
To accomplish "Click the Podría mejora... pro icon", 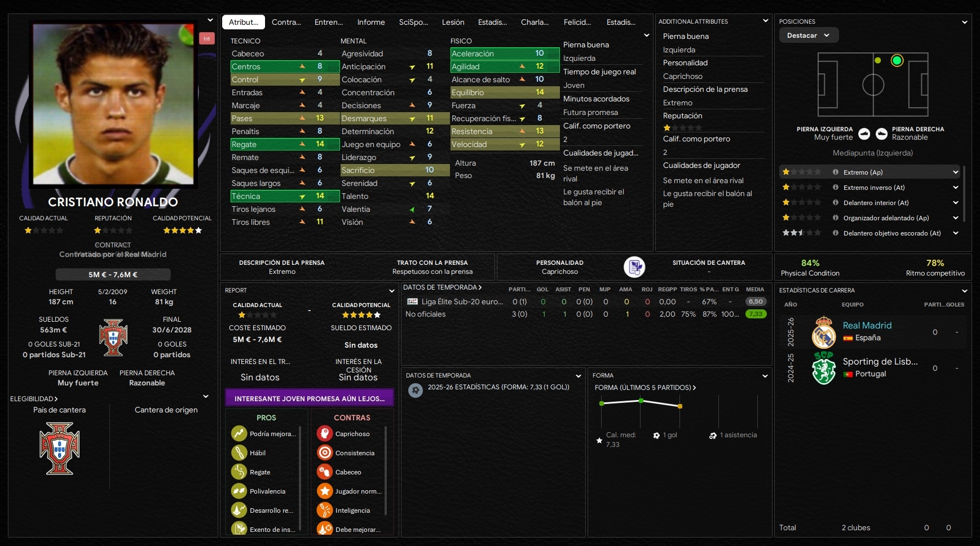I will click(240, 433).
